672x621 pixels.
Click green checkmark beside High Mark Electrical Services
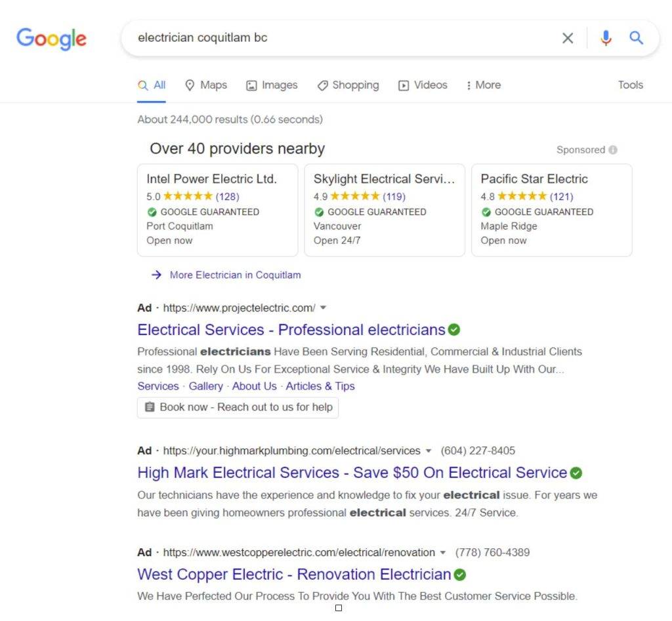pos(576,473)
